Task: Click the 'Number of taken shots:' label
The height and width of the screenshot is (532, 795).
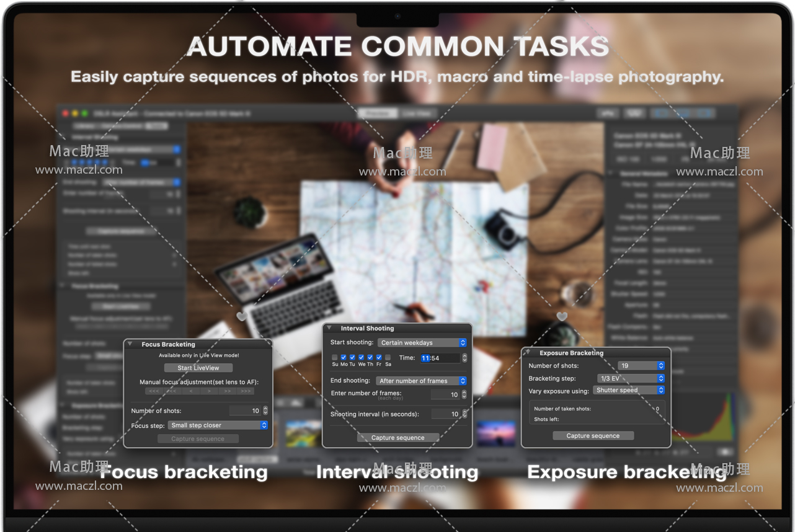Action: 562,409
